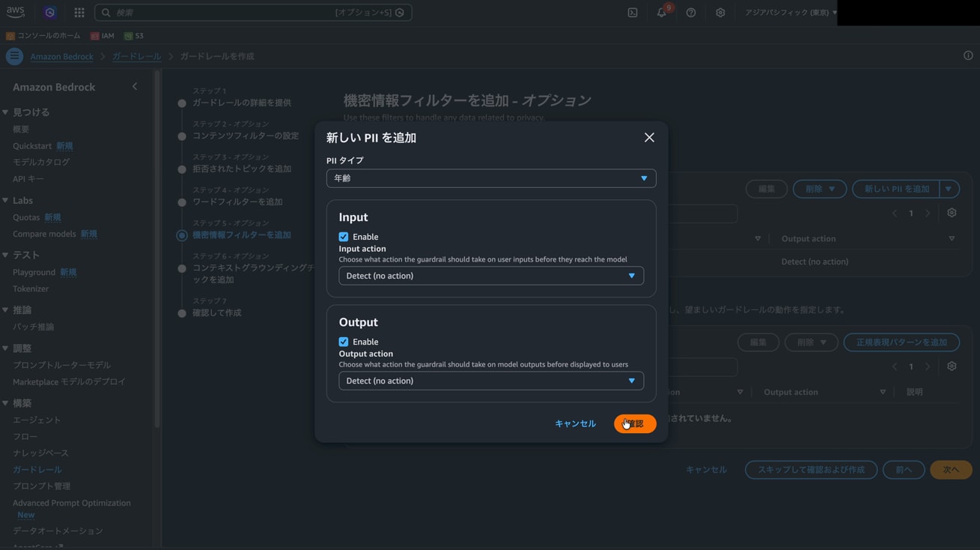Toggle the Input Enable checkbox
This screenshot has width=980, height=550.
click(344, 237)
